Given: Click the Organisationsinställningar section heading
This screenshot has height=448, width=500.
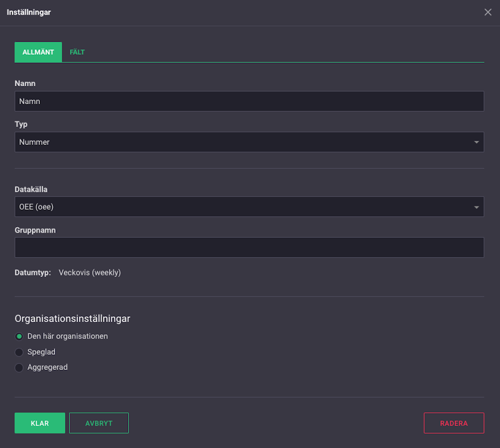Looking at the screenshot, I should (x=72, y=318).
